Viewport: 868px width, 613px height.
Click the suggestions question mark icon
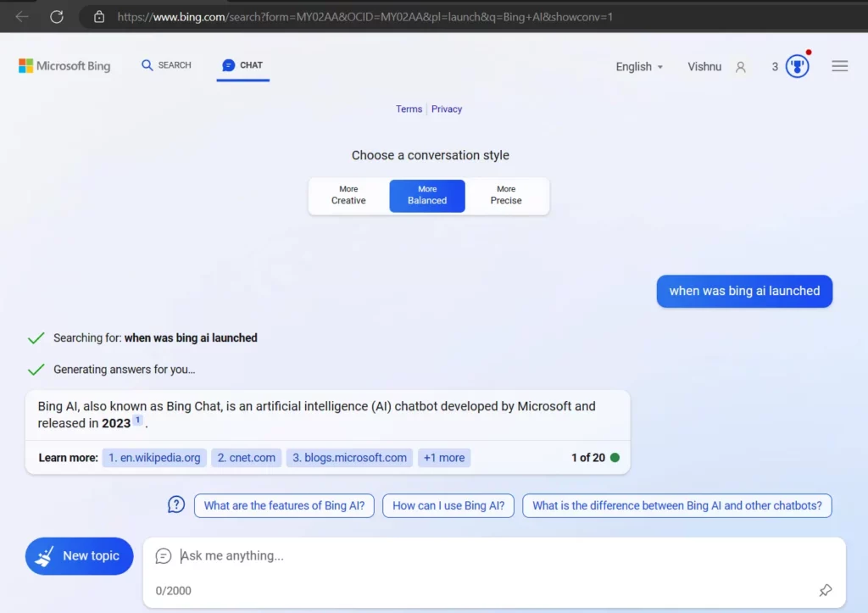coord(176,505)
